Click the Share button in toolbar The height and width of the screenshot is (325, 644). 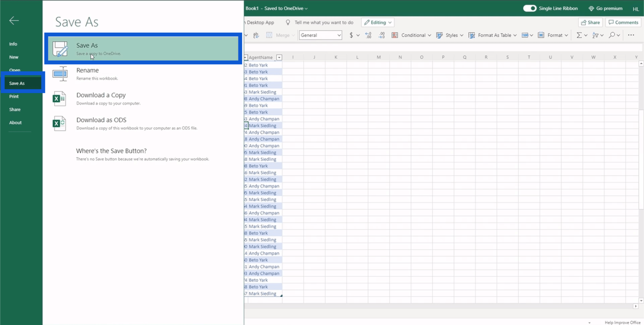(590, 22)
